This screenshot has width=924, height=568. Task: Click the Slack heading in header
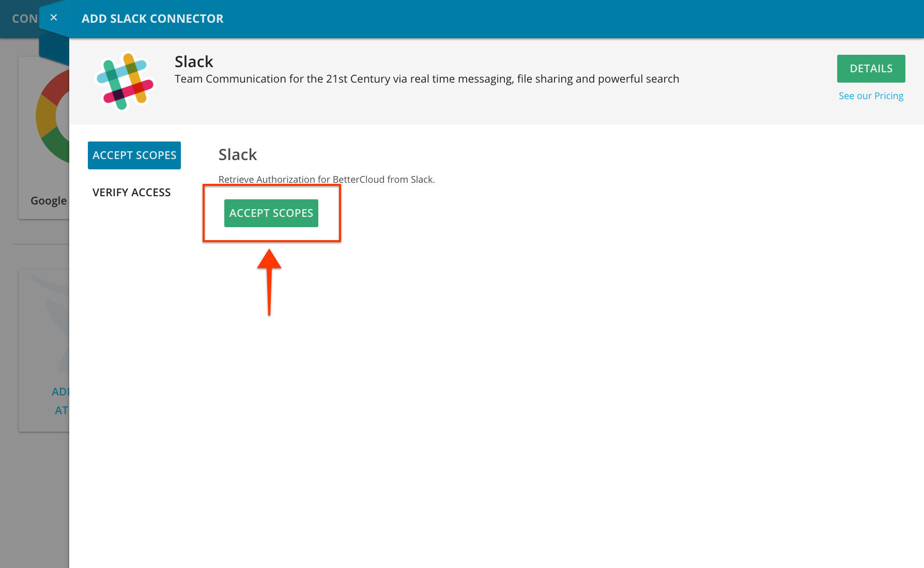[x=194, y=62]
